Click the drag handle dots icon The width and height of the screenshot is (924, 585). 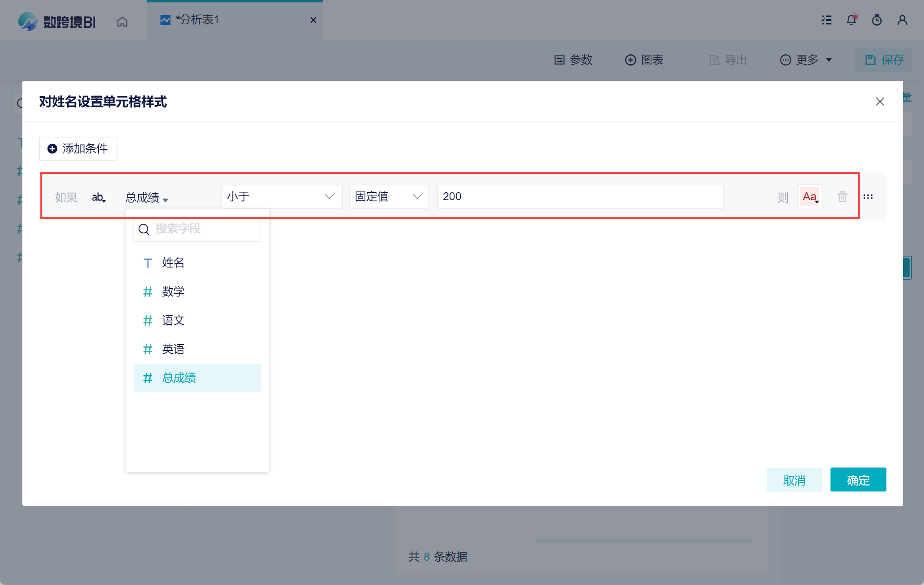868,197
